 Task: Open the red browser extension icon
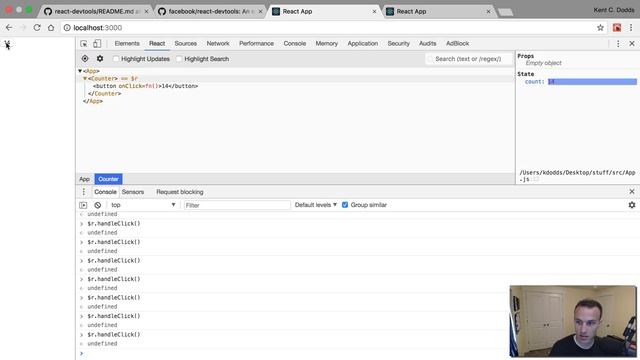[x=617, y=28]
